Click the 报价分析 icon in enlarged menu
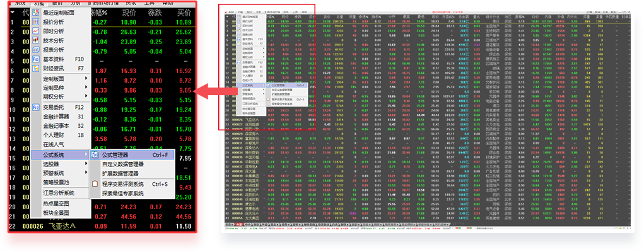This screenshot has width=644, height=252. (x=35, y=21)
